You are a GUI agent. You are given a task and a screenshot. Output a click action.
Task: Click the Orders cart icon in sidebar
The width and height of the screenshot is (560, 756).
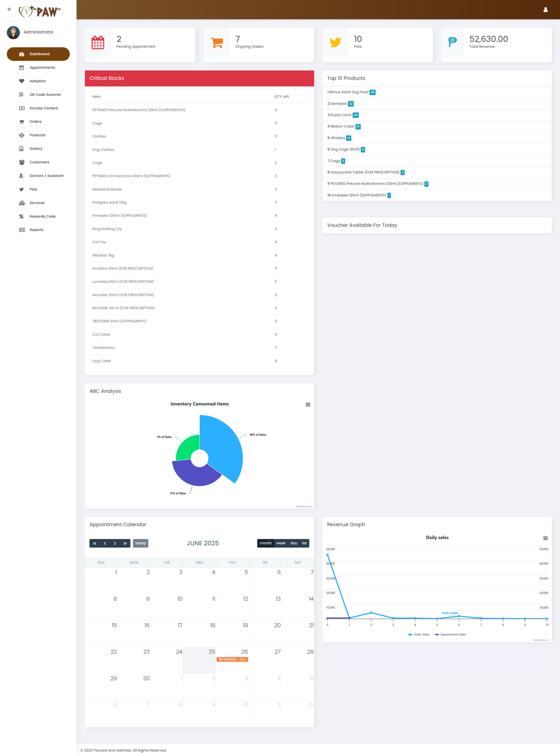(x=21, y=122)
